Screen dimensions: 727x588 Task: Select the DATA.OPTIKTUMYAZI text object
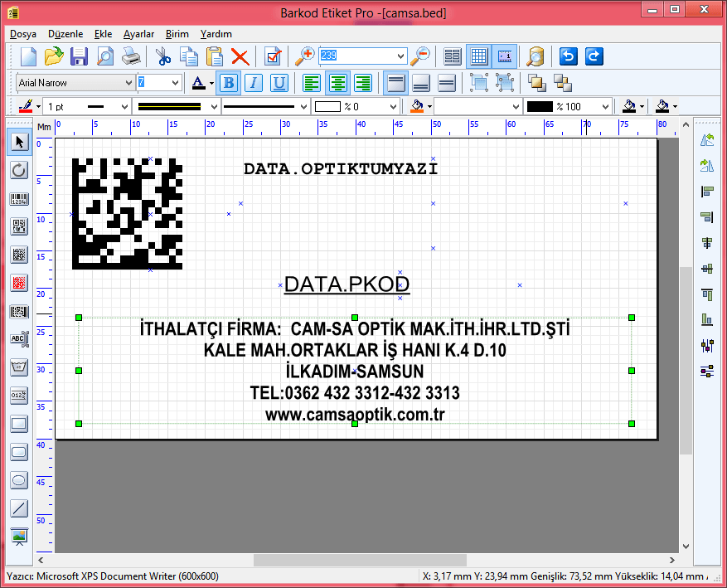(341, 169)
